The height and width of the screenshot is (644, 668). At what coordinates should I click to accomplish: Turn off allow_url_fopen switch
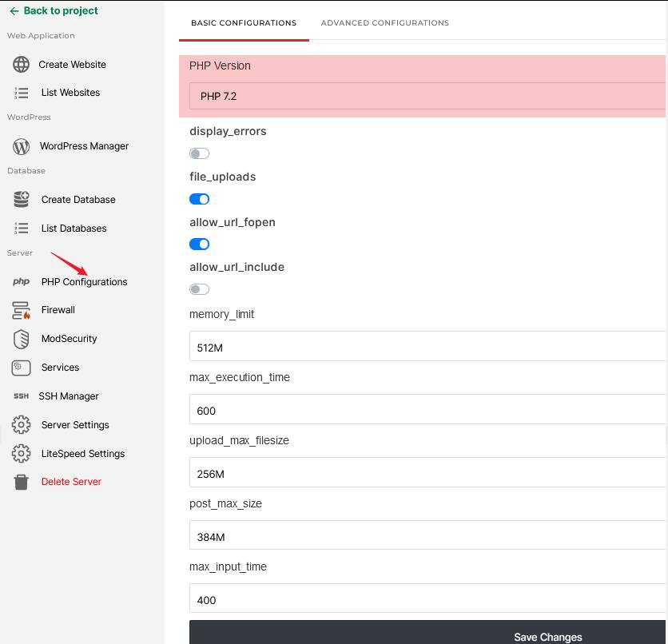tap(199, 244)
